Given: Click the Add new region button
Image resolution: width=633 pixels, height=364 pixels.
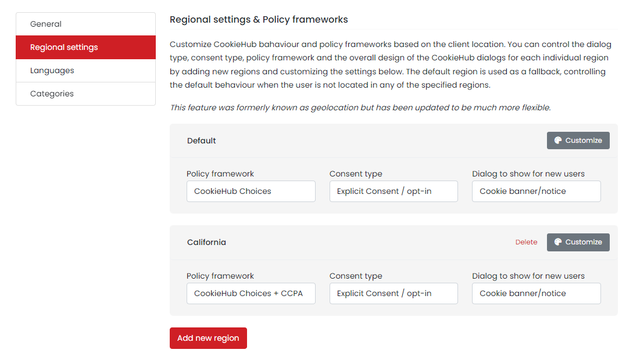Looking at the screenshot, I should point(208,338).
